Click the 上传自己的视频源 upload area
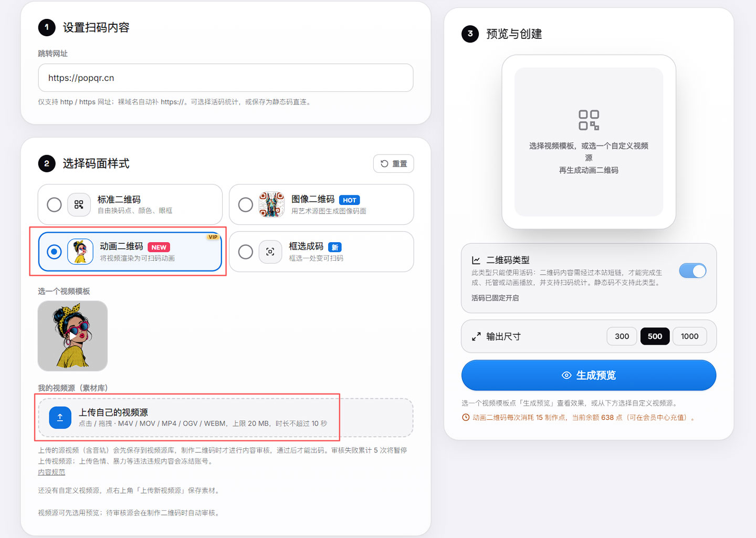756x538 pixels. click(x=226, y=417)
